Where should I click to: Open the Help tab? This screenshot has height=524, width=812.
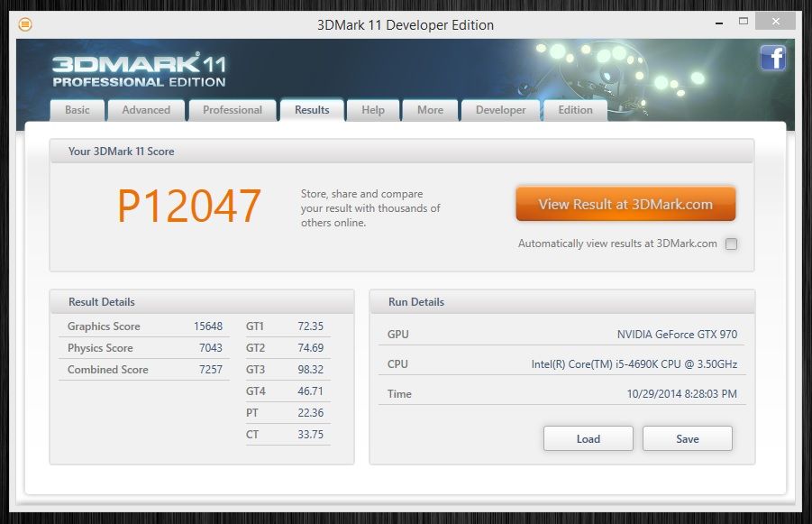[373, 110]
